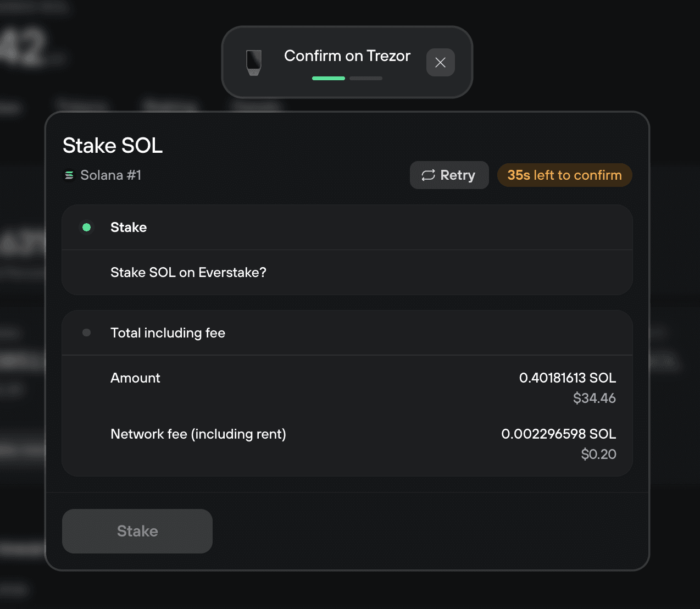Click the Solana #1 account label
Viewport: 700px width, 609px height.
coord(111,175)
